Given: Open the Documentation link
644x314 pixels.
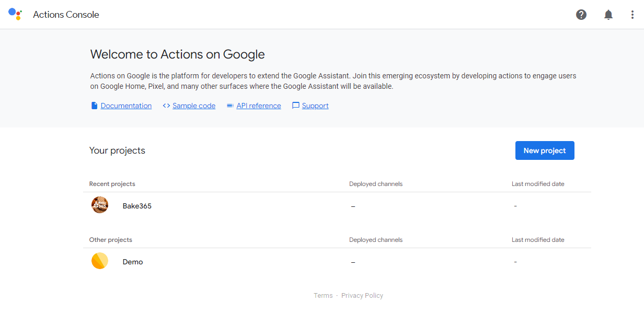Looking at the screenshot, I should tap(126, 106).
